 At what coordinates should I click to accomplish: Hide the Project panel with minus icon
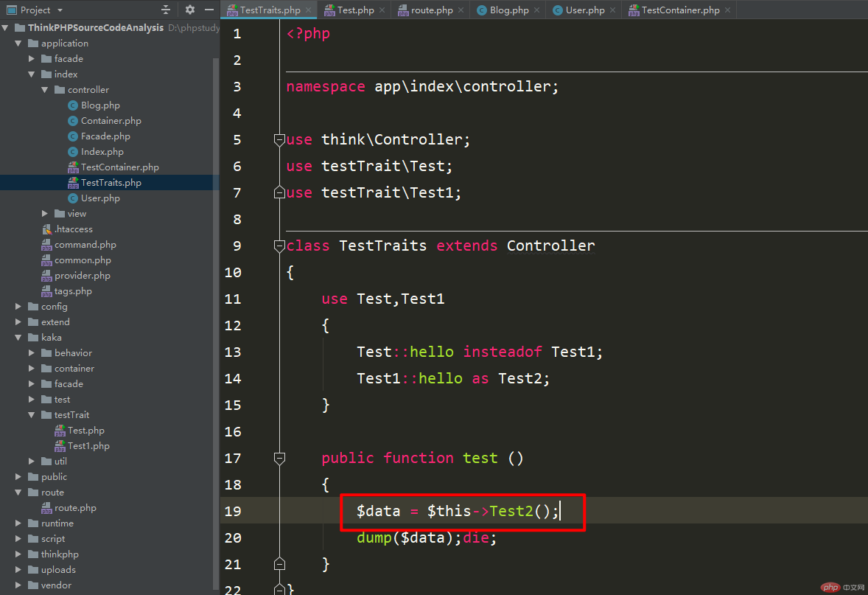point(209,10)
